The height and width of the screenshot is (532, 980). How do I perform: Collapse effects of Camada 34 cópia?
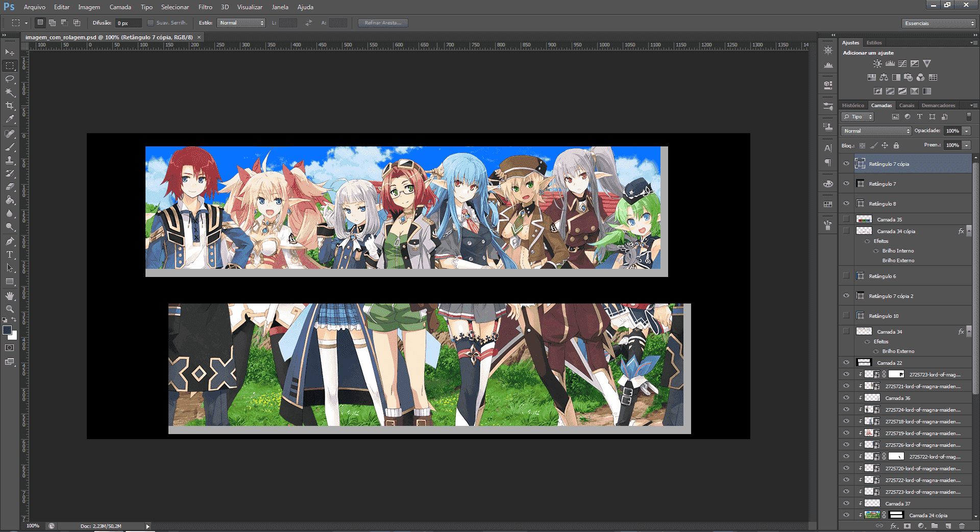(x=969, y=231)
